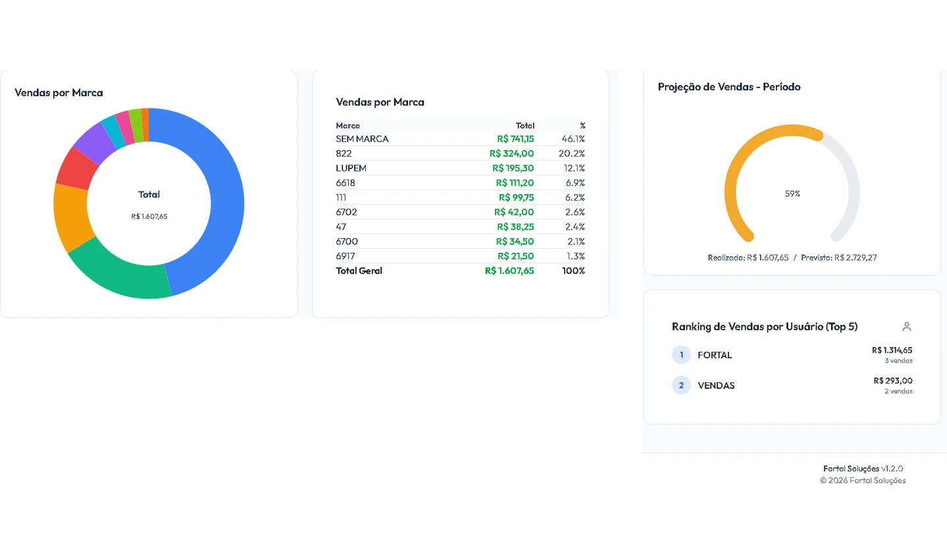Click the 20.2% percentage cell
The width and height of the screenshot is (947, 560).
coord(572,153)
